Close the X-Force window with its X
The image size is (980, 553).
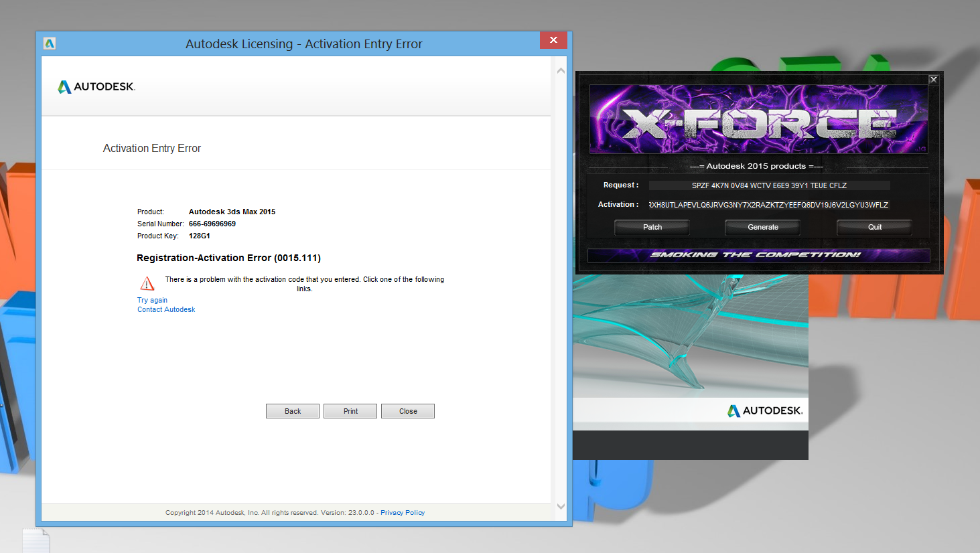pyautogui.click(x=933, y=80)
